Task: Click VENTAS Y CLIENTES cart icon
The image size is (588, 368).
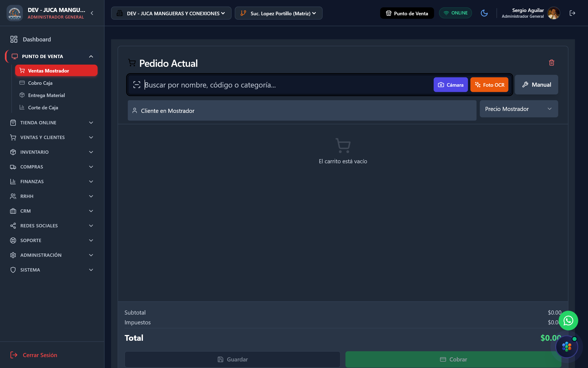Action: (13, 137)
